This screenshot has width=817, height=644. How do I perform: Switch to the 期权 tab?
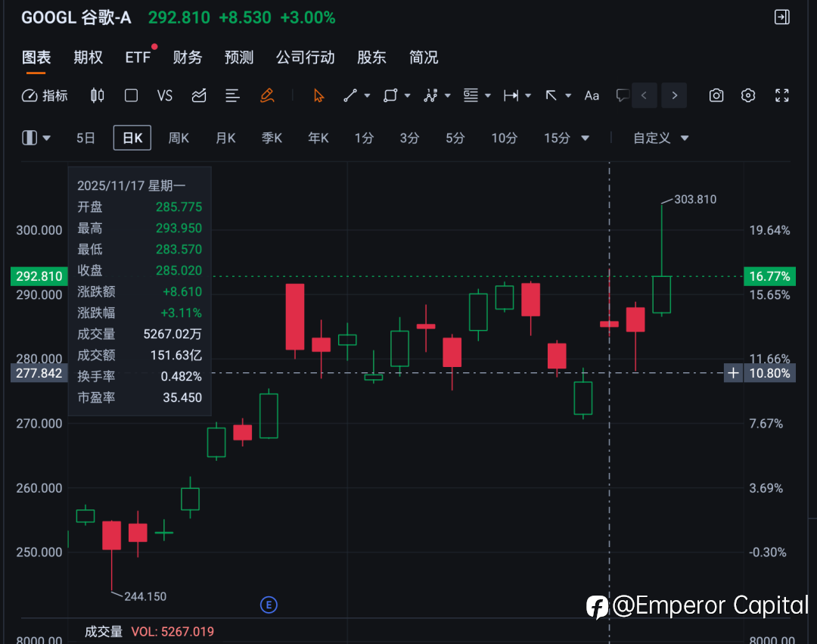point(88,58)
